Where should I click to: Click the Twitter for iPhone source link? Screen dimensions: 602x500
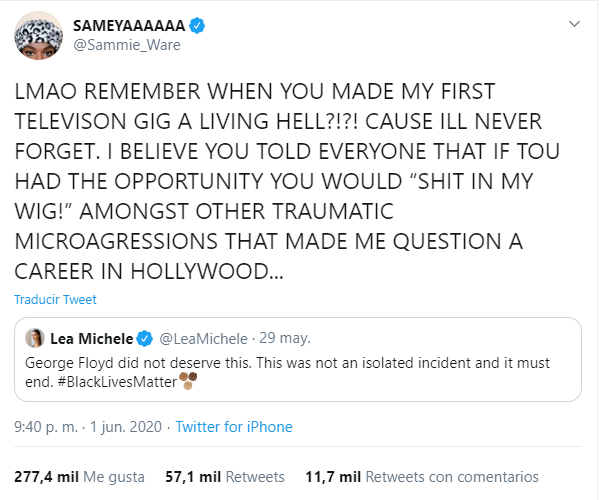pyautogui.click(x=234, y=427)
